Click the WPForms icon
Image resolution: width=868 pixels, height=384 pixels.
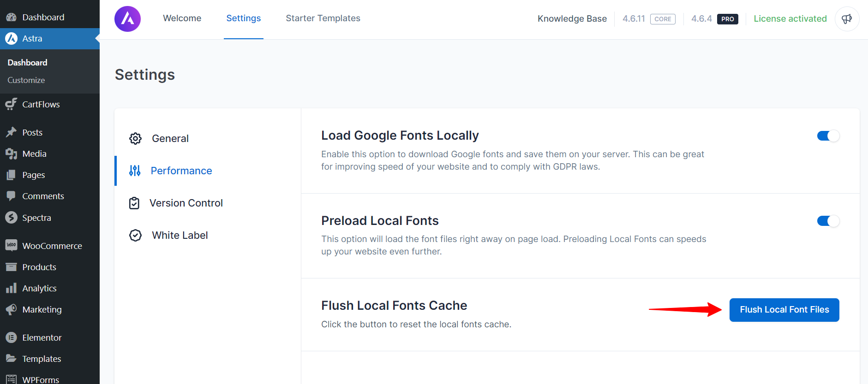click(12, 380)
